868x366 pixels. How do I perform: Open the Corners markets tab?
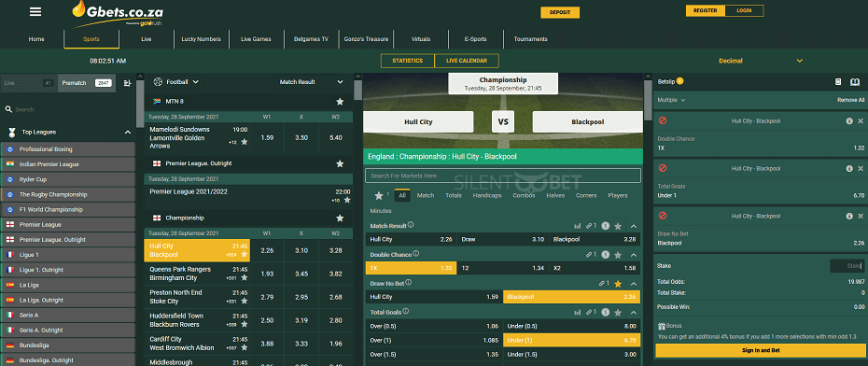pyautogui.click(x=586, y=195)
